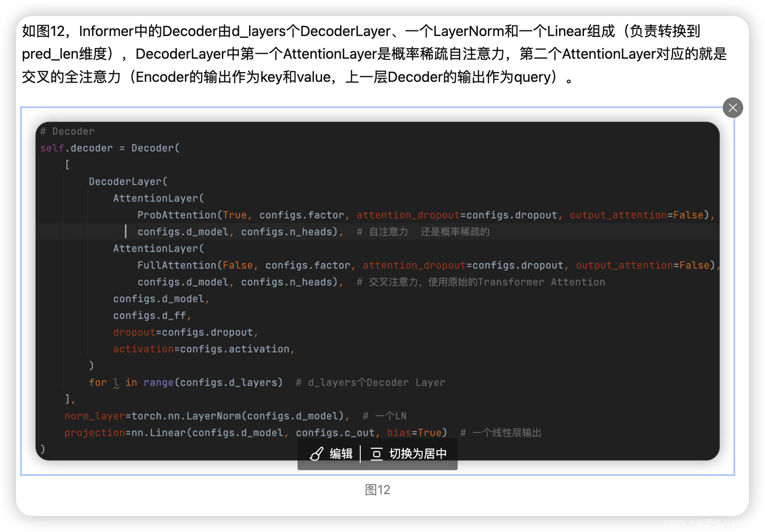Click the code screenshot image
The image size is (765, 532).
[x=378, y=291]
